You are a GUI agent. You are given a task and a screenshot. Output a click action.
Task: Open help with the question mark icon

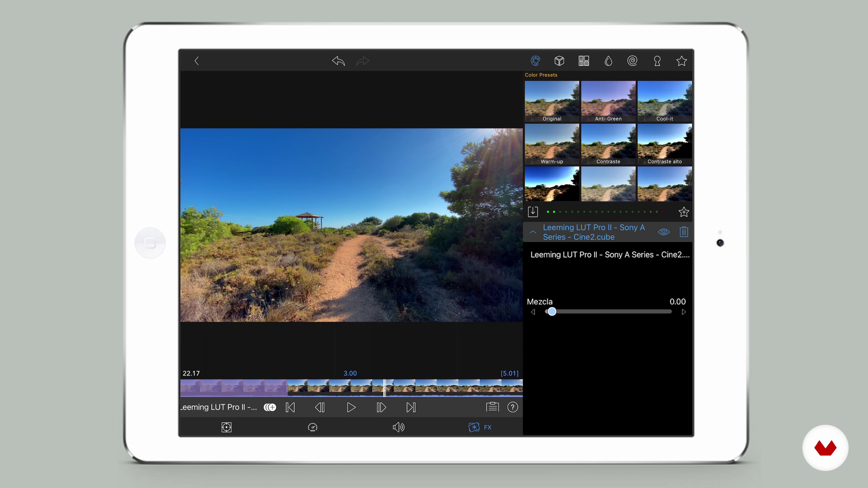tap(512, 407)
